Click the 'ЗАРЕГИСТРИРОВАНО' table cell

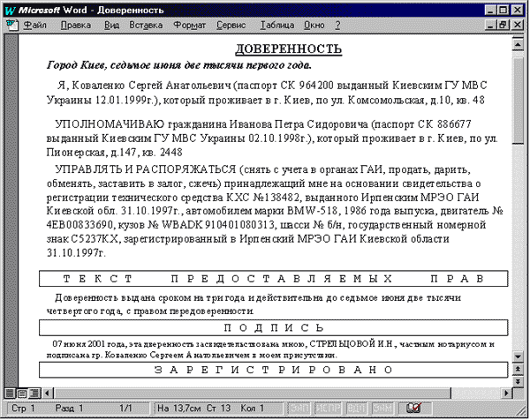pyautogui.click(x=274, y=370)
